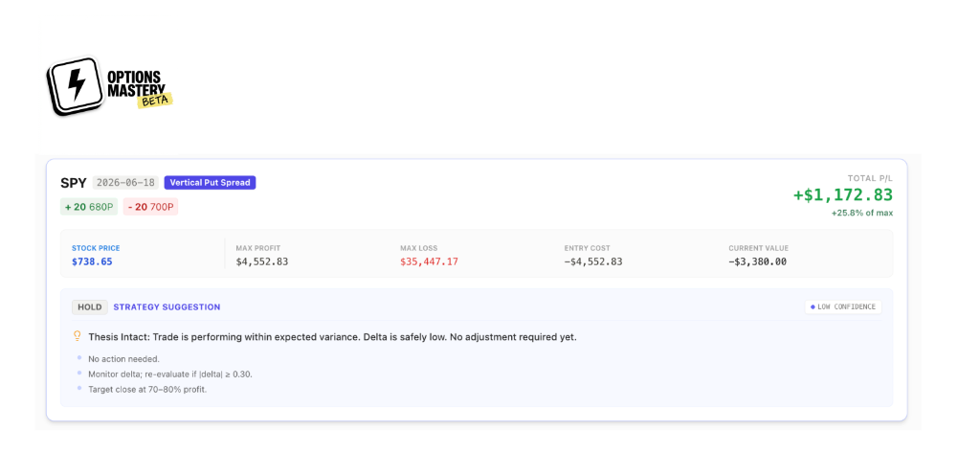Click the MAX LOSS label
980x476 pixels.
tap(419, 248)
